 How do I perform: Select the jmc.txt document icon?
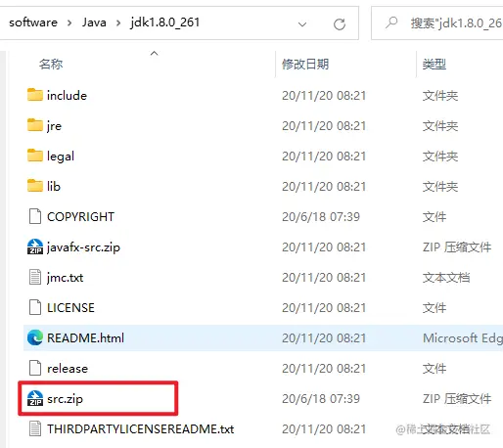tap(35, 277)
